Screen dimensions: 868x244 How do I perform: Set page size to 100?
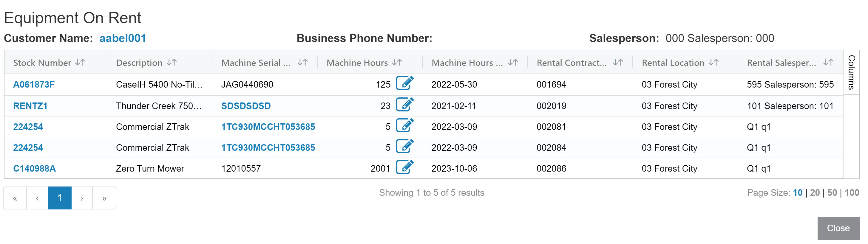pos(852,192)
